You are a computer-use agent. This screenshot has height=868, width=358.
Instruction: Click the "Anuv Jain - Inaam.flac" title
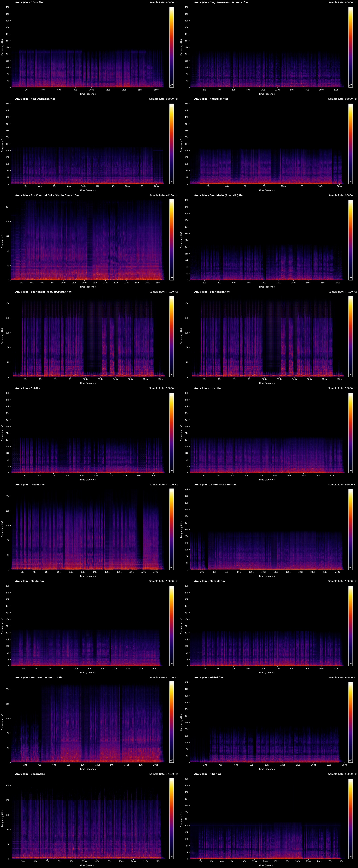click(x=30, y=485)
